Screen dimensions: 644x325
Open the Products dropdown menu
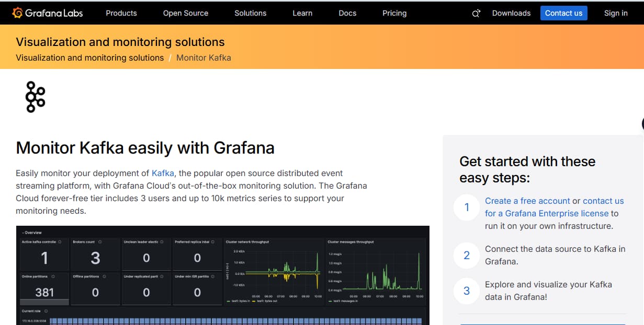pyautogui.click(x=121, y=13)
